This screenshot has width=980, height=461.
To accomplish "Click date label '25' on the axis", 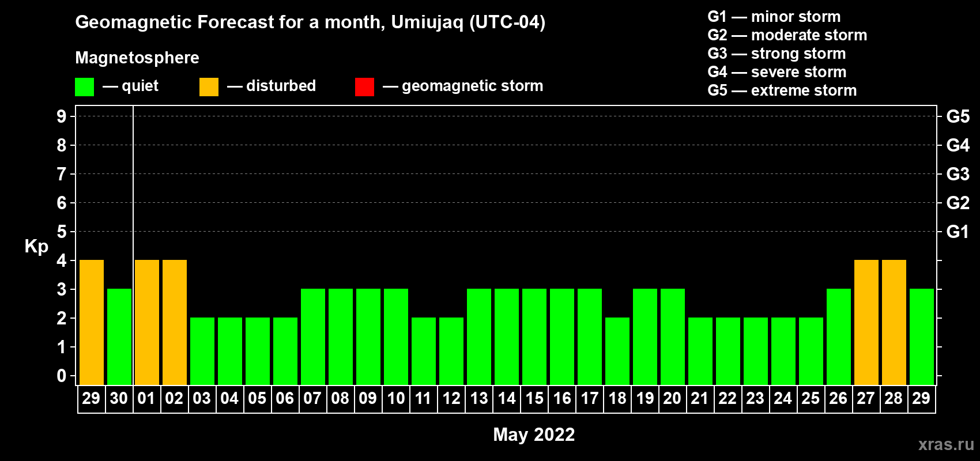I will pos(811,399).
